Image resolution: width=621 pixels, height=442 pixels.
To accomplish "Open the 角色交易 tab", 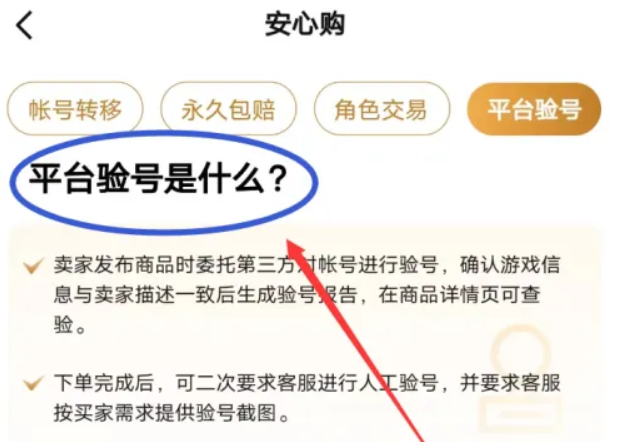I will [382, 109].
